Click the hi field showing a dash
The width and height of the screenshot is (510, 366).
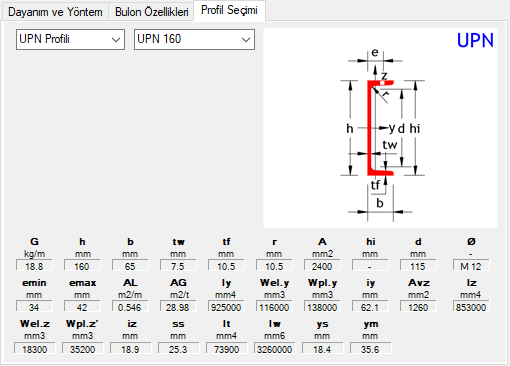point(370,266)
